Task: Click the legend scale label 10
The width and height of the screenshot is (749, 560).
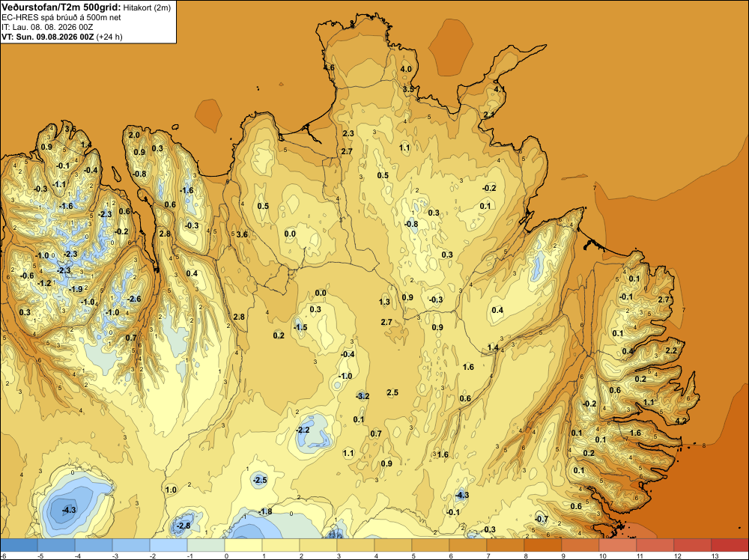Action: (603, 556)
